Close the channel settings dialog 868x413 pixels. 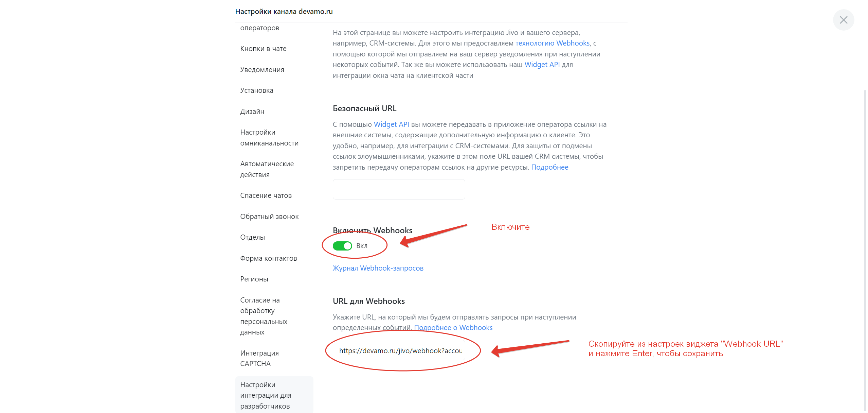pyautogui.click(x=844, y=20)
